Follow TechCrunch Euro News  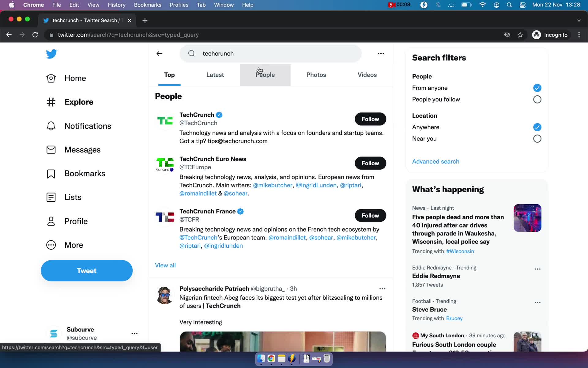click(x=370, y=163)
